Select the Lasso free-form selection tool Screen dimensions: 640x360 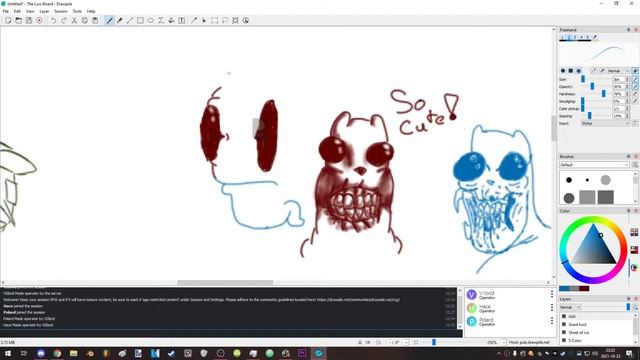tap(225, 20)
